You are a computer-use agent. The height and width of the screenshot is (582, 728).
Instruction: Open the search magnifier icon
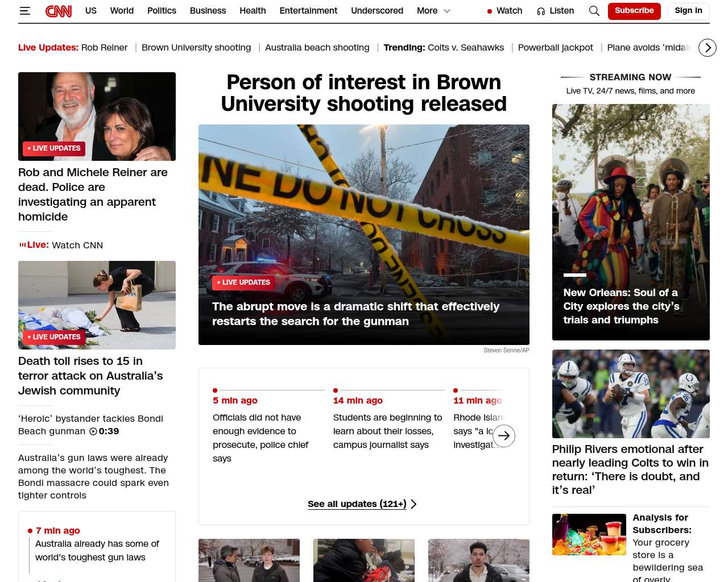(x=594, y=11)
